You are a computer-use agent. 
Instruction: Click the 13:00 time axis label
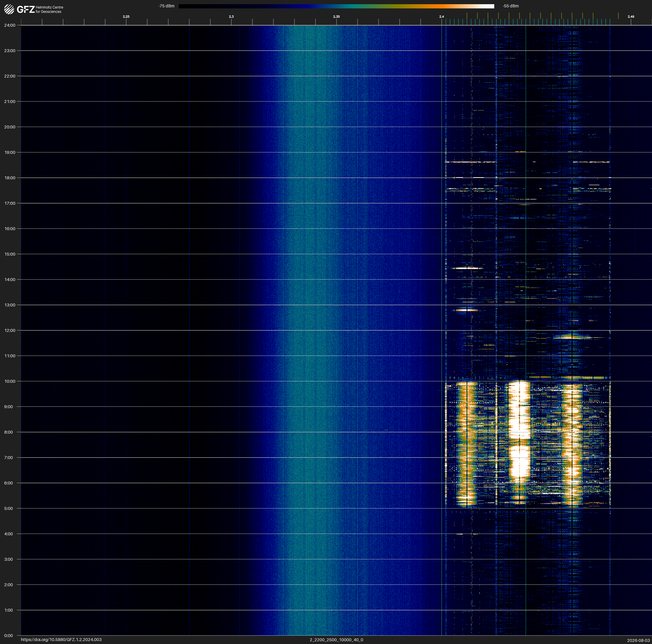point(10,305)
